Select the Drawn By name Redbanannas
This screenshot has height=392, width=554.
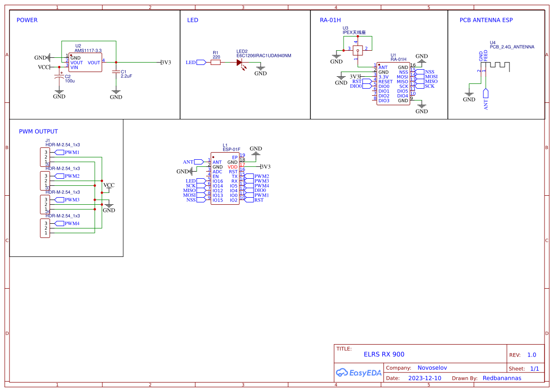pos(502,378)
